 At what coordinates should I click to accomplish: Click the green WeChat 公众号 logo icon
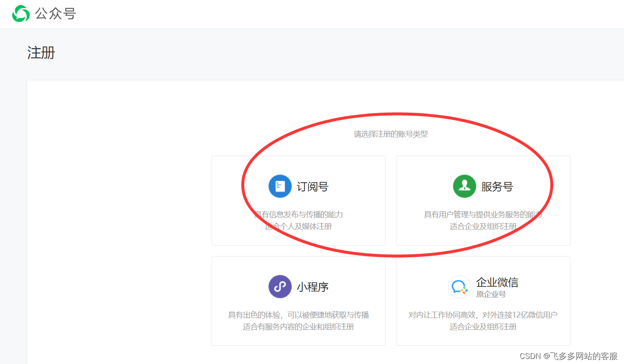coord(21,13)
